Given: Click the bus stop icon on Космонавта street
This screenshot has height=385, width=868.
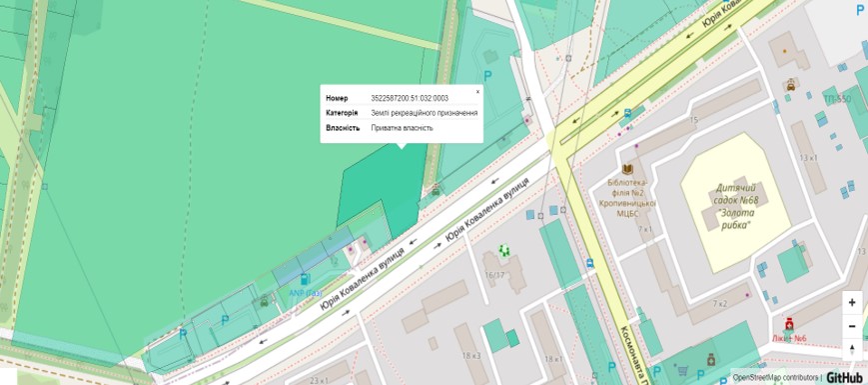Looking at the screenshot, I should coord(589,263).
